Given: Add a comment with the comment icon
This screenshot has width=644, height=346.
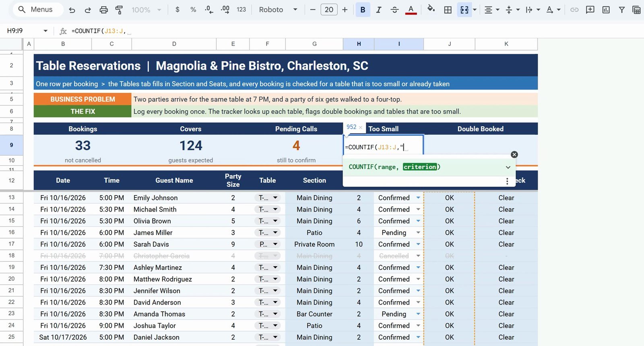Looking at the screenshot, I should click(x=590, y=10).
